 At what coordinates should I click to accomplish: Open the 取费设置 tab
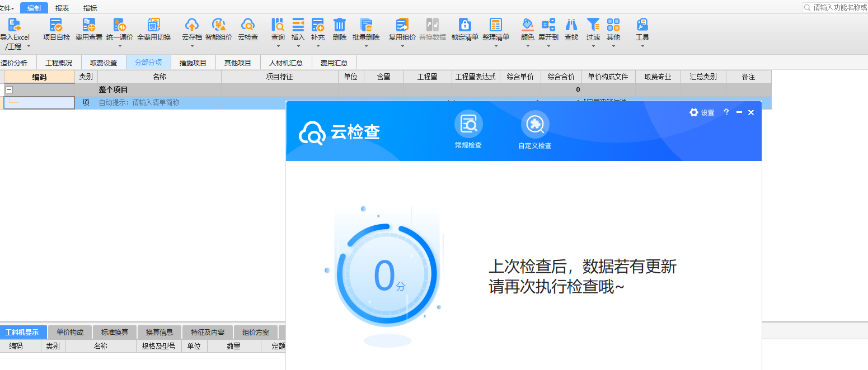pyautogui.click(x=104, y=63)
